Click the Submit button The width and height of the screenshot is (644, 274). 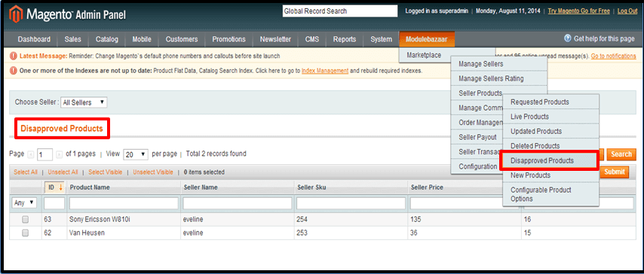(614, 172)
